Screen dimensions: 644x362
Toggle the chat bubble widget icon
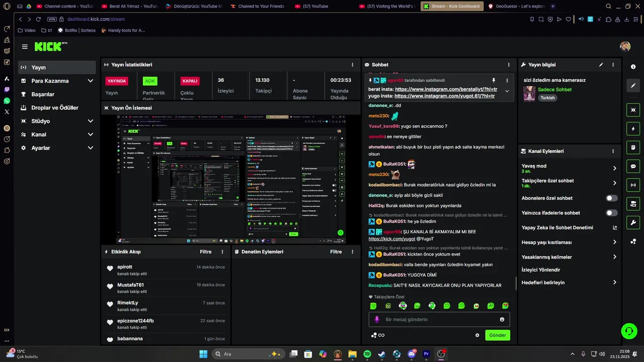tap(633, 166)
